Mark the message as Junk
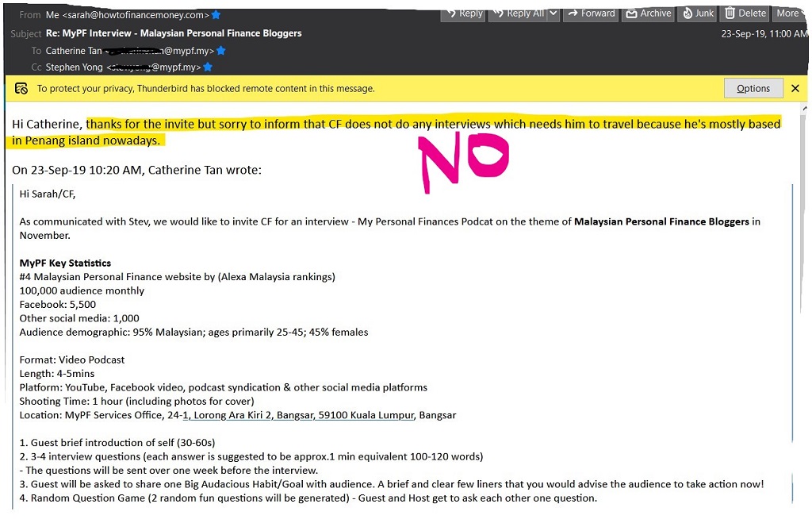 (698, 13)
